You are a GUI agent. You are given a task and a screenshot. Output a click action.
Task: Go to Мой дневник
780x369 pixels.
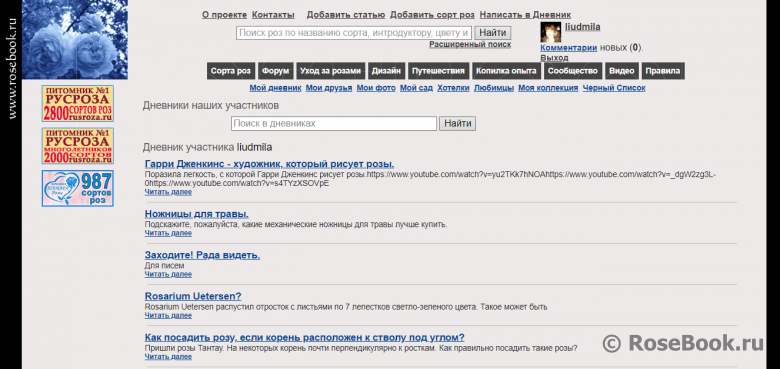point(275,88)
